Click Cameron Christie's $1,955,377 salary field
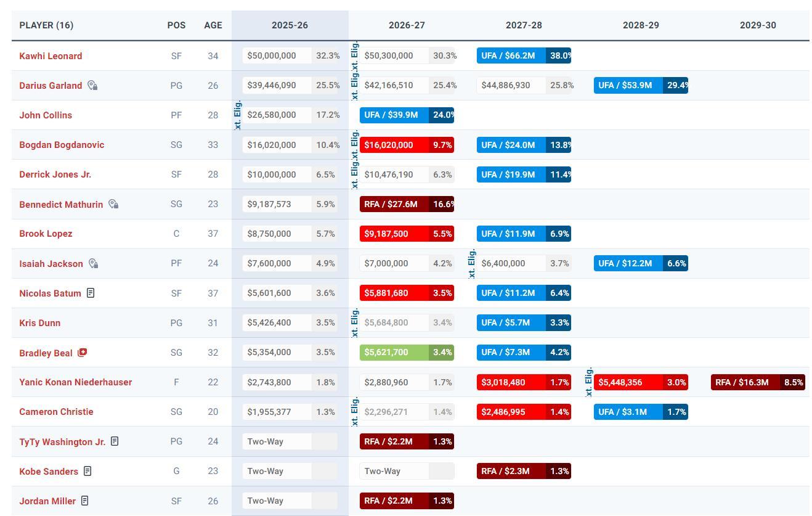The height and width of the screenshot is (516, 812). (x=277, y=412)
